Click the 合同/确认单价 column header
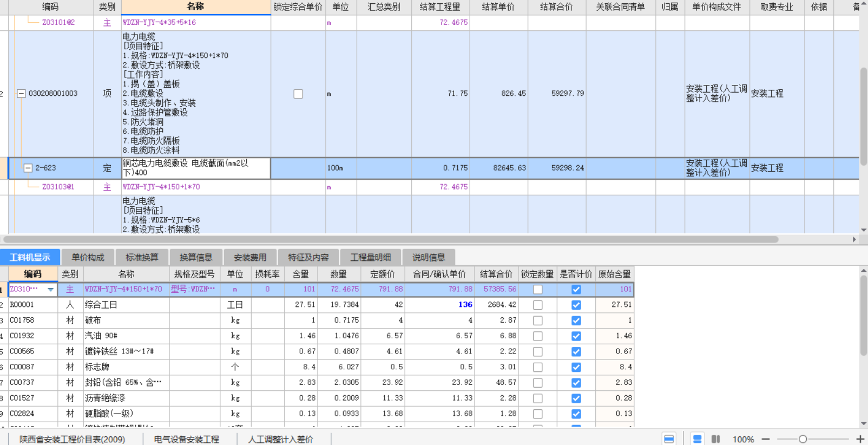 point(439,274)
